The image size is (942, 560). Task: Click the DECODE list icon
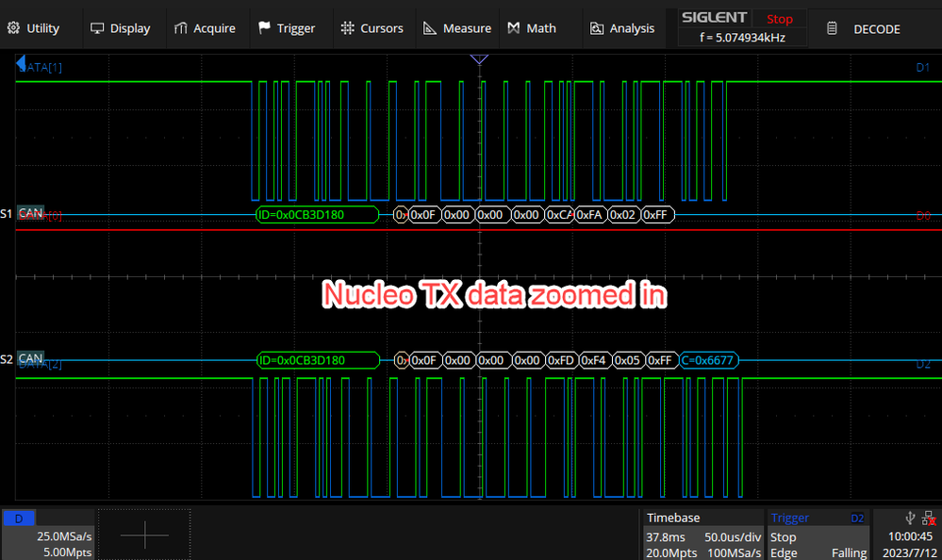[x=832, y=28]
